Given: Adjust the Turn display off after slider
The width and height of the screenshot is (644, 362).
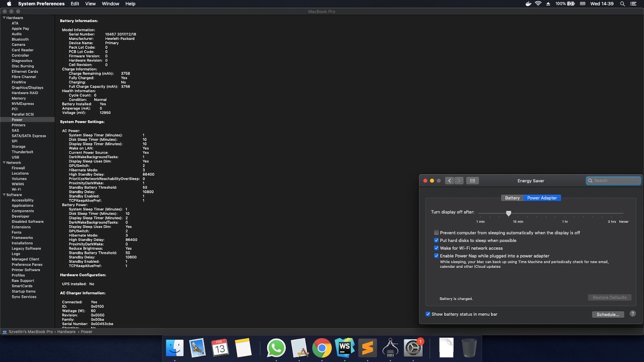Looking at the screenshot, I should tap(509, 213).
